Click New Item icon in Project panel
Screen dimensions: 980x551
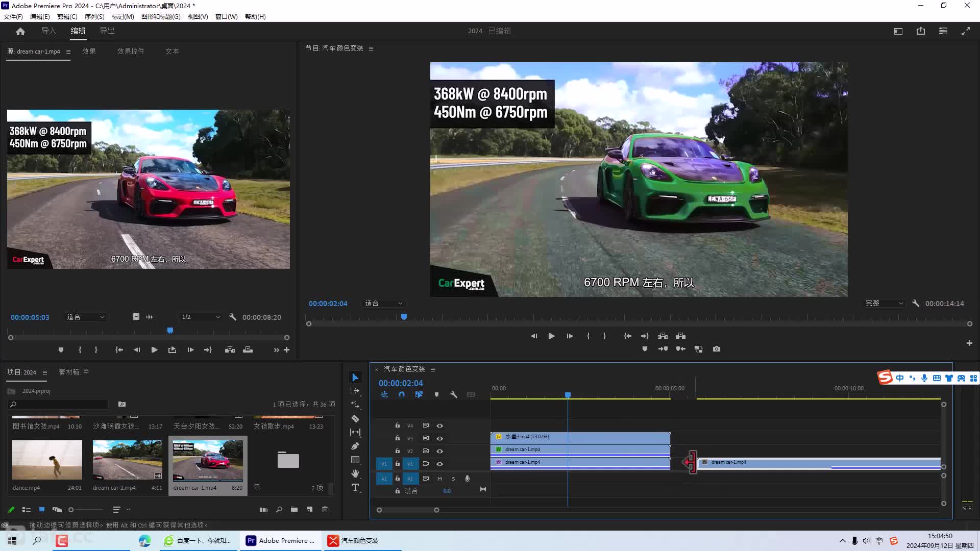click(310, 509)
